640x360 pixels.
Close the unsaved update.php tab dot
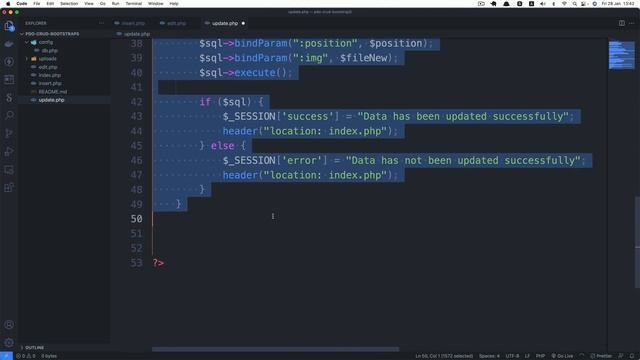click(x=243, y=23)
